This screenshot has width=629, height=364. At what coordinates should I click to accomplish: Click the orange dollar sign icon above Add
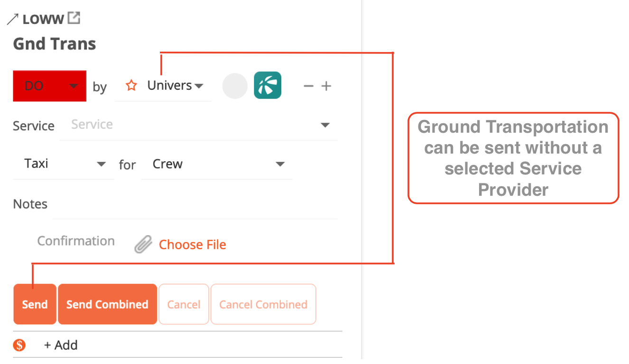(19, 345)
